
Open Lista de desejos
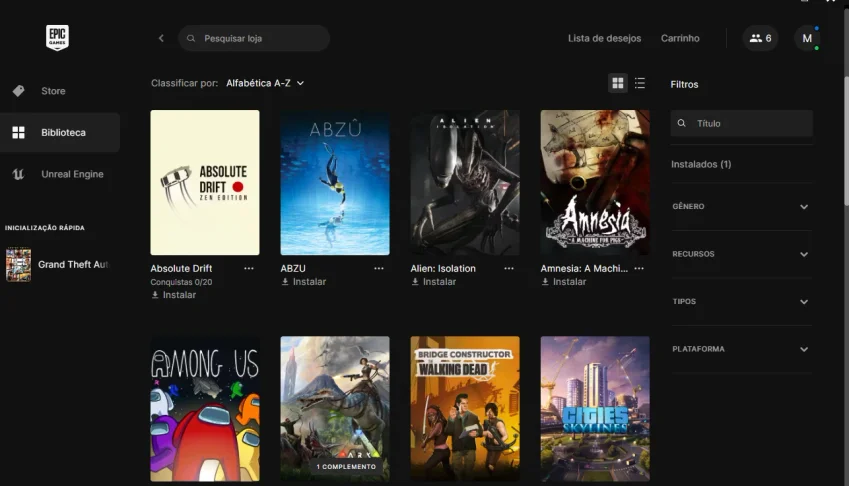604,38
